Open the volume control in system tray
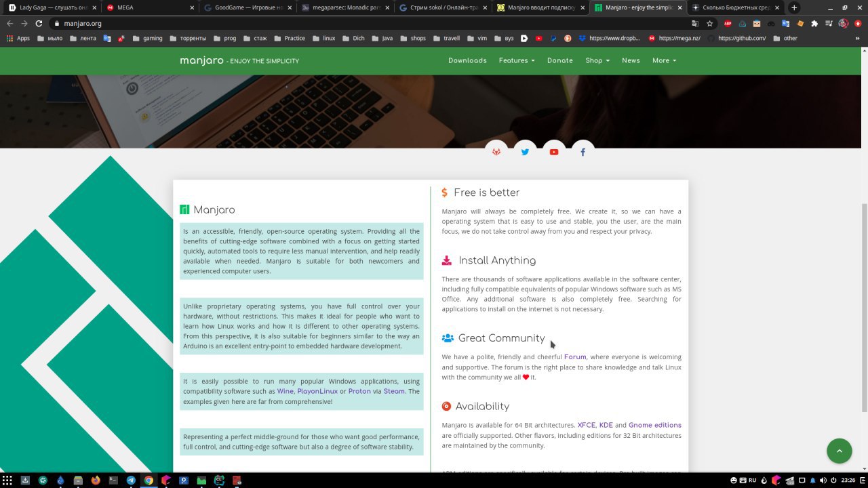 coord(823,481)
